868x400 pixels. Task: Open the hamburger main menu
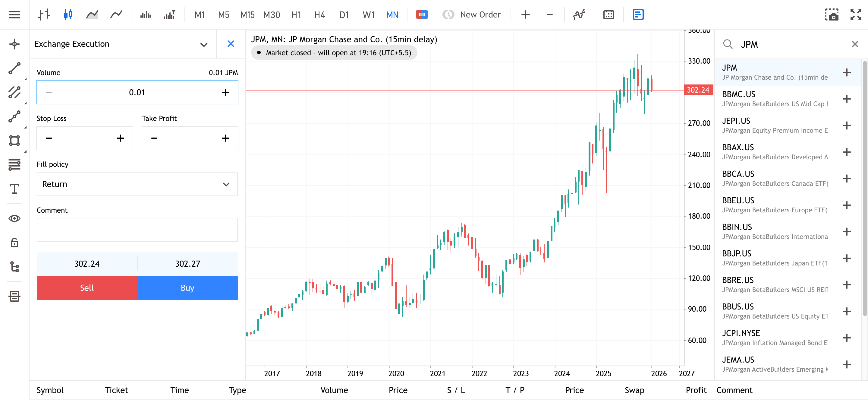14,14
